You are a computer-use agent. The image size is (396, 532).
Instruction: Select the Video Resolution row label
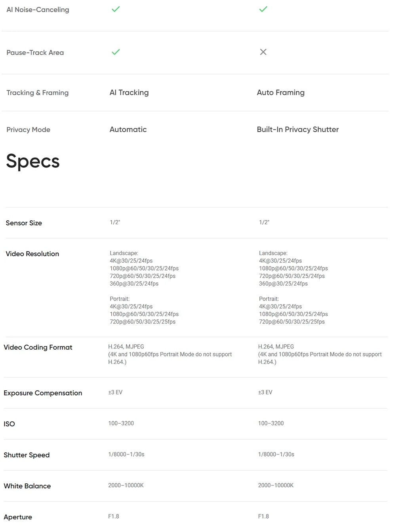point(32,254)
